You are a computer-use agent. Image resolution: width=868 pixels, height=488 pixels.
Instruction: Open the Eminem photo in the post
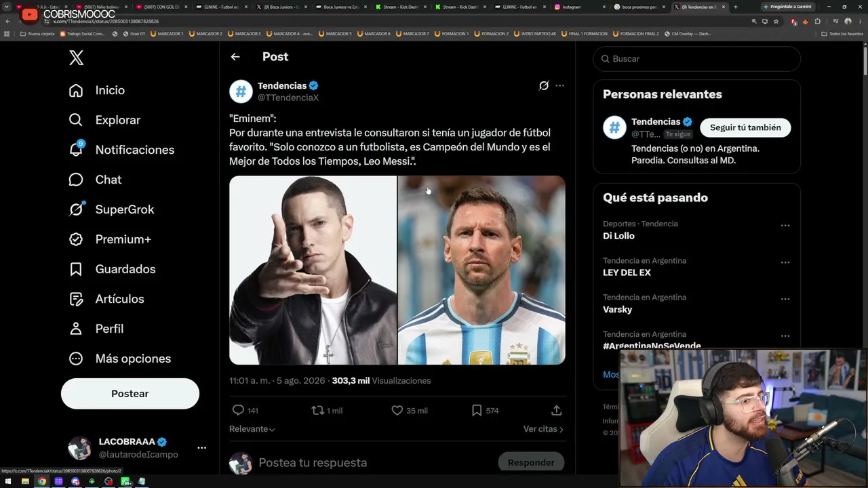click(313, 270)
